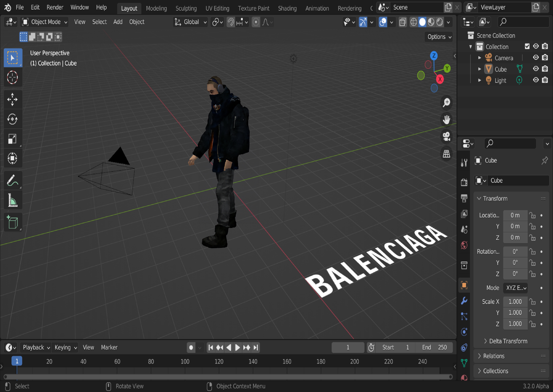Lock the Location X value

click(x=532, y=215)
